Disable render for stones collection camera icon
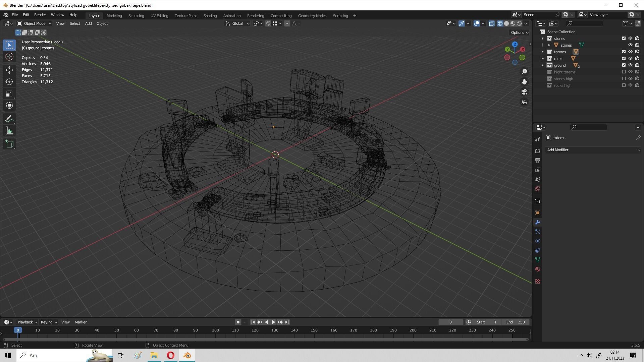 (x=637, y=38)
